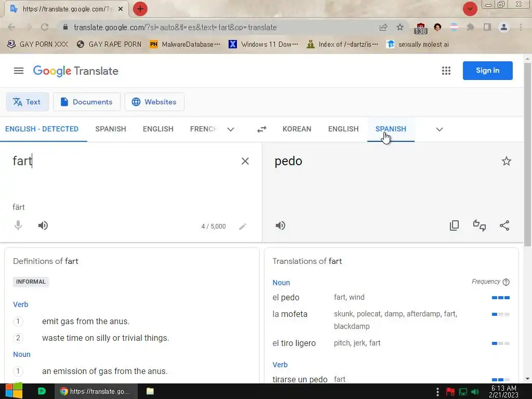Select English - Detected source tab
This screenshot has height=399, width=532.
click(42, 129)
